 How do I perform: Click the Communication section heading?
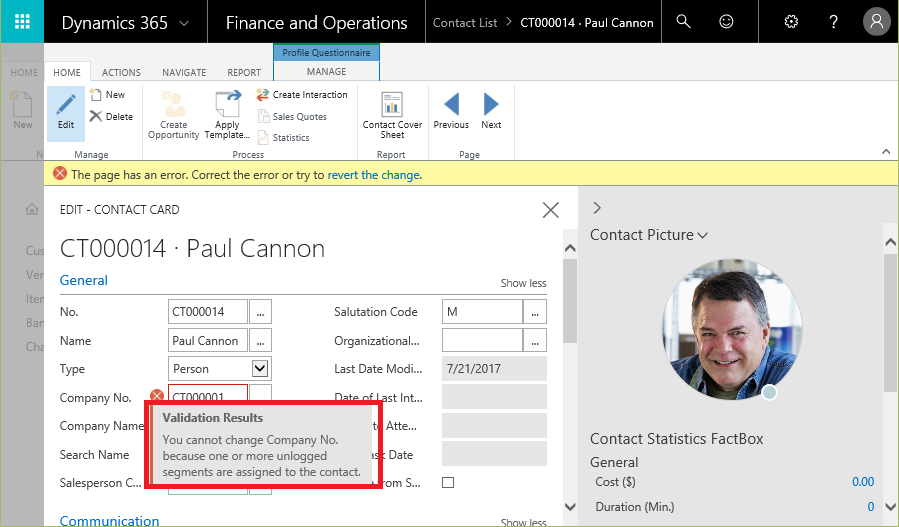tap(110, 520)
